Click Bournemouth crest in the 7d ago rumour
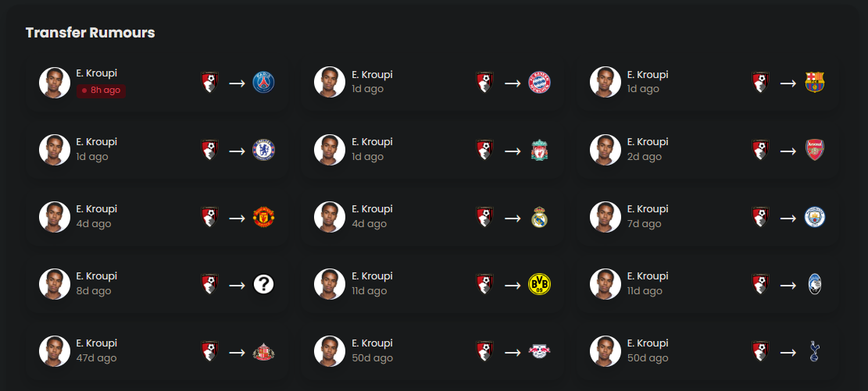 click(x=761, y=217)
